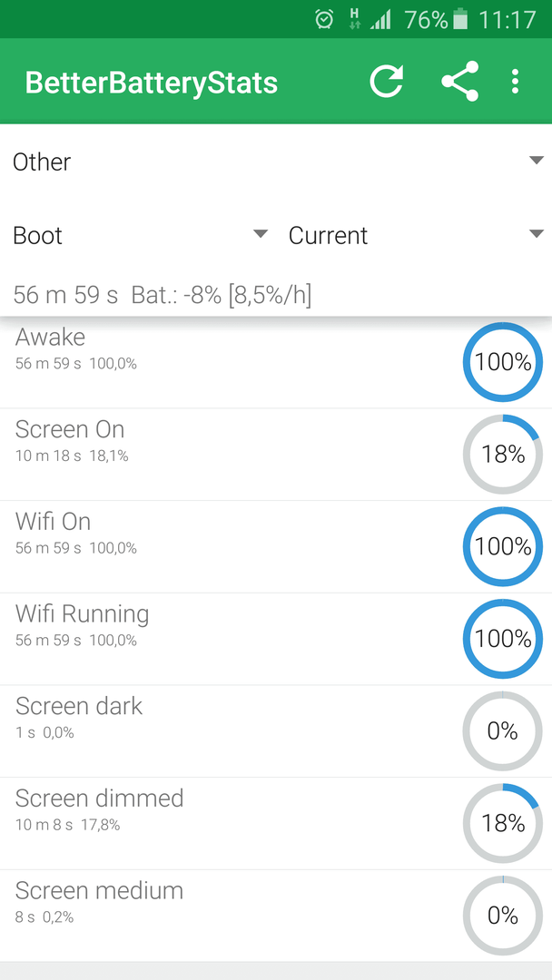Tap the signal strength status icon
Image resolution: width=552 pixels, height=980 pixels.
(x=380, y=19)
